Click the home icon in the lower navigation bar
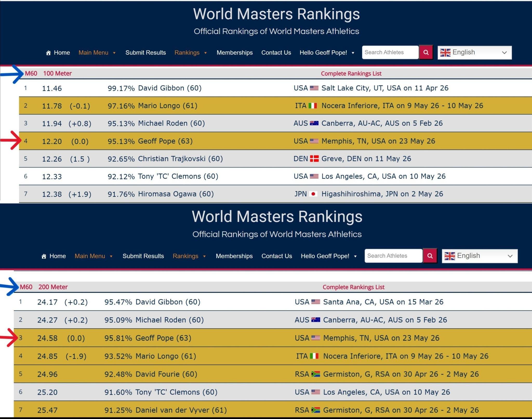Image resolution: width=532 pixels, height=419 pixels. 44,256
